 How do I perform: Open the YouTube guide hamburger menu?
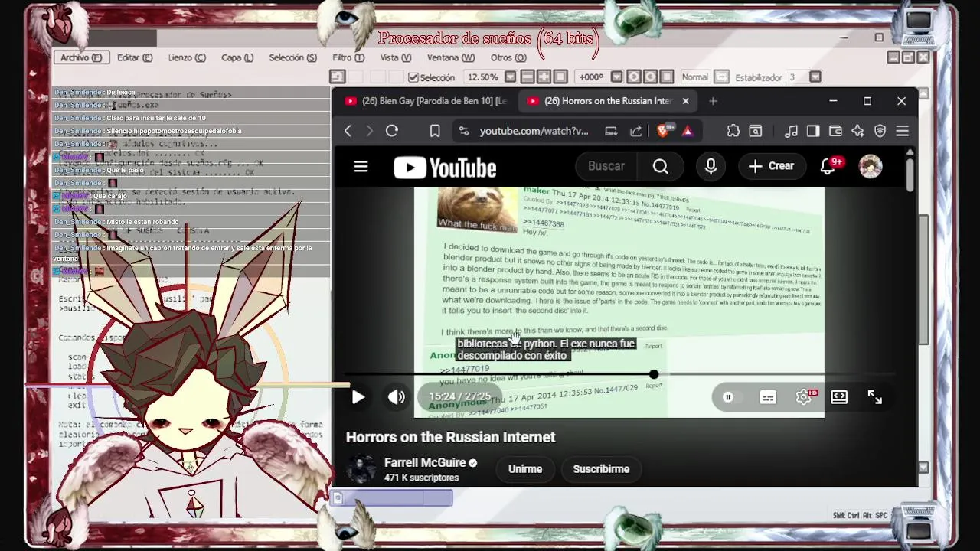click(361, 166)
